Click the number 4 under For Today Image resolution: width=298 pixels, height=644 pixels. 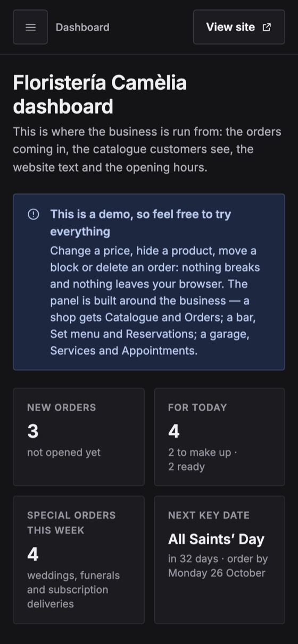point(174,431)
